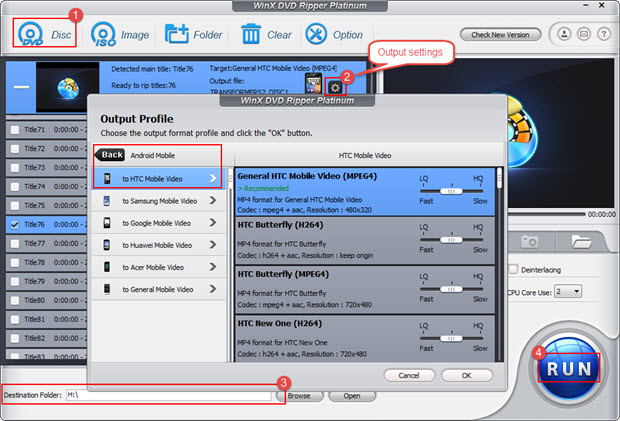Clear the loaded title list
Image resolution: width=620 pixels, height=421 pixels.
(x=266, y=34)
